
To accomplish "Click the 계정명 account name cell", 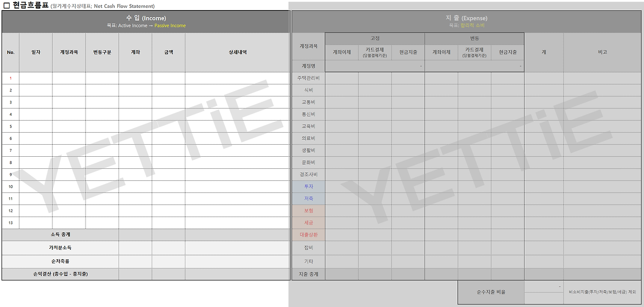I will (x=308, y=65).
